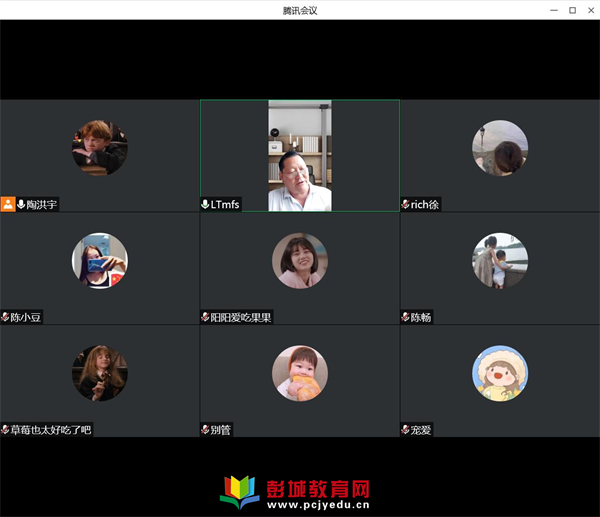Select 别管's baby avatar

[x=300, y=373]
